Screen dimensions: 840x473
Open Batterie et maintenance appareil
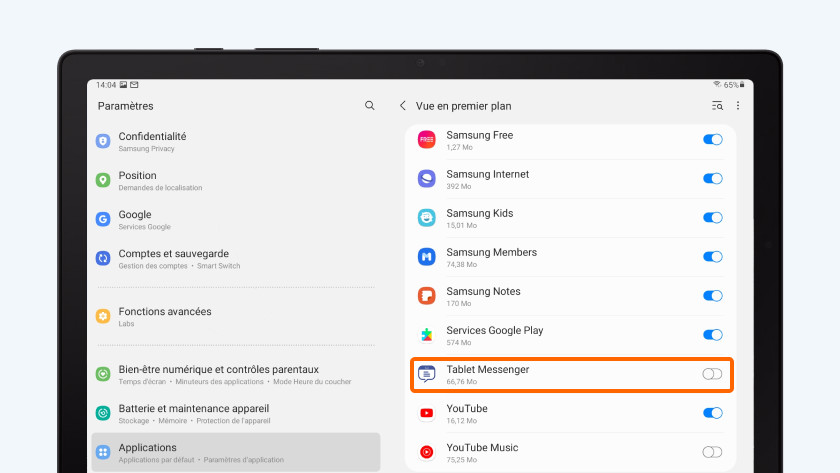click(x=236, y=414)
